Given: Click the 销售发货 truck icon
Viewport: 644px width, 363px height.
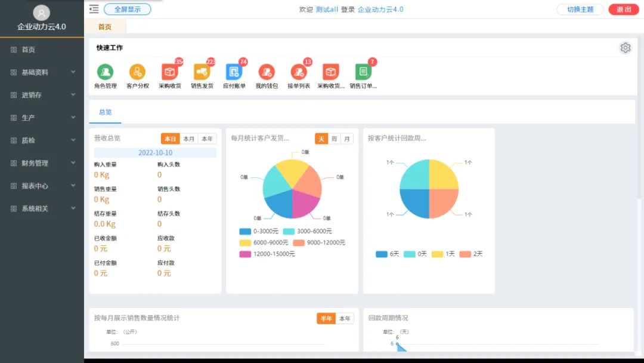Looking at the screenshot, I should (x=202, y=72).
